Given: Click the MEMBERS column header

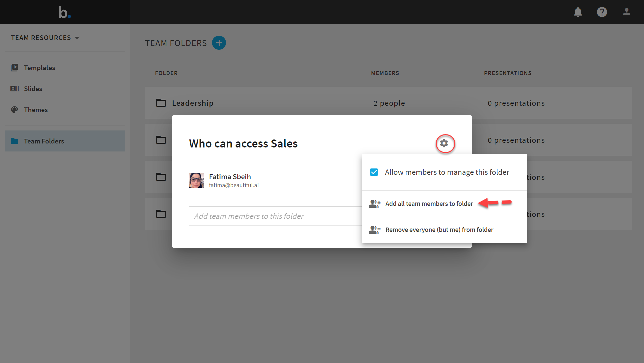Looking at the screenshot, I should coord(385,73).
